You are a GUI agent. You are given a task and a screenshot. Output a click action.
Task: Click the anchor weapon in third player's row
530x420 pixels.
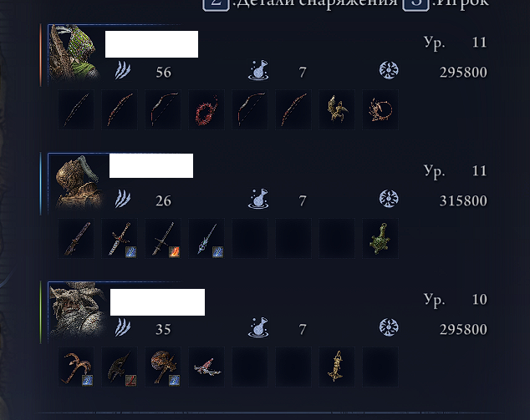(76, 367)
